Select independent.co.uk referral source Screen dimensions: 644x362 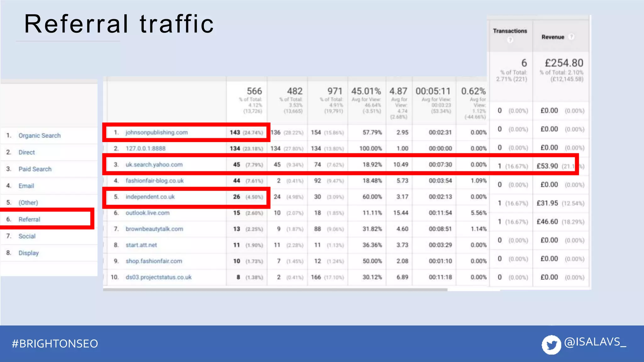(x=150, y=197)
